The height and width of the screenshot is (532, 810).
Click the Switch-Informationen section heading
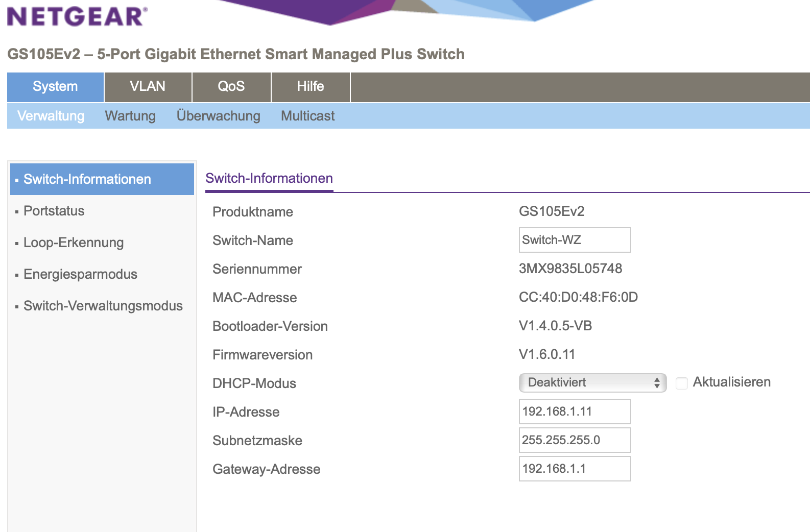click(x=269, y=178)
